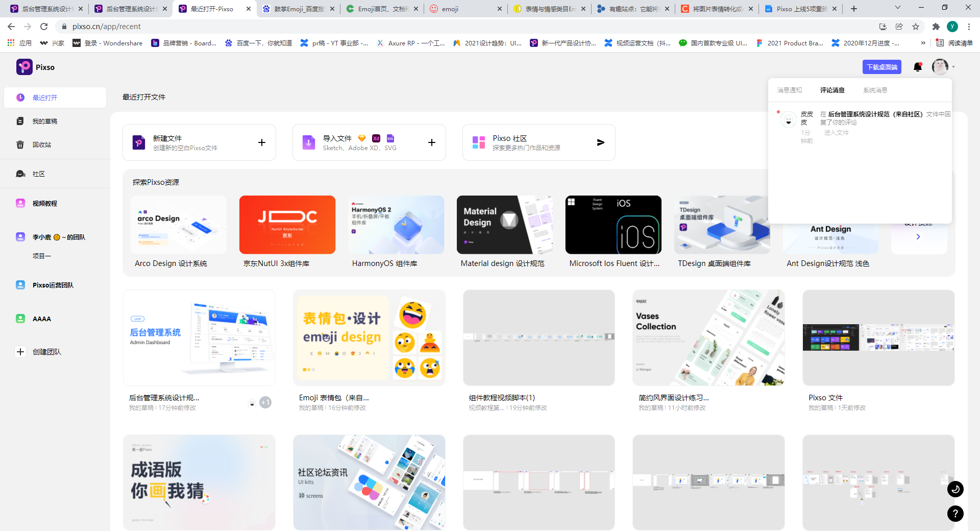Click the +1 collaborators badge on 后台管理系统 file
Viewport: 980px width, 531px height.
(265, 402)
